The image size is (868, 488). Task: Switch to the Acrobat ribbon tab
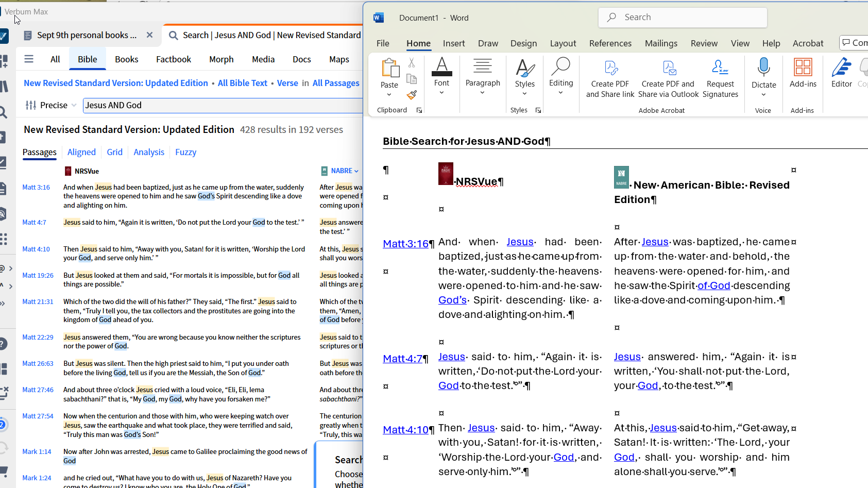(x=808, y=43)
